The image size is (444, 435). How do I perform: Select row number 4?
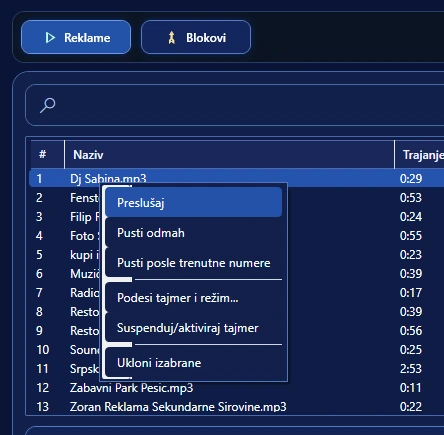[x=39, y=236]
